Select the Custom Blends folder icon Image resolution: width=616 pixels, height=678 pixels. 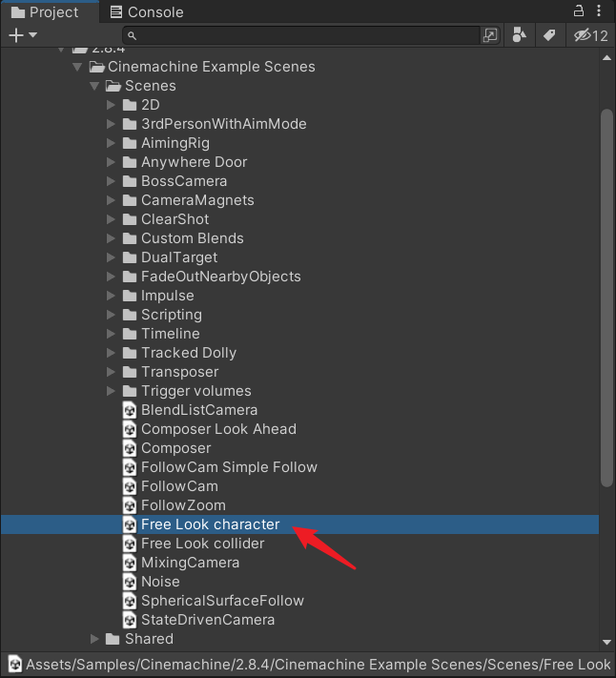[x=130, y=238]
